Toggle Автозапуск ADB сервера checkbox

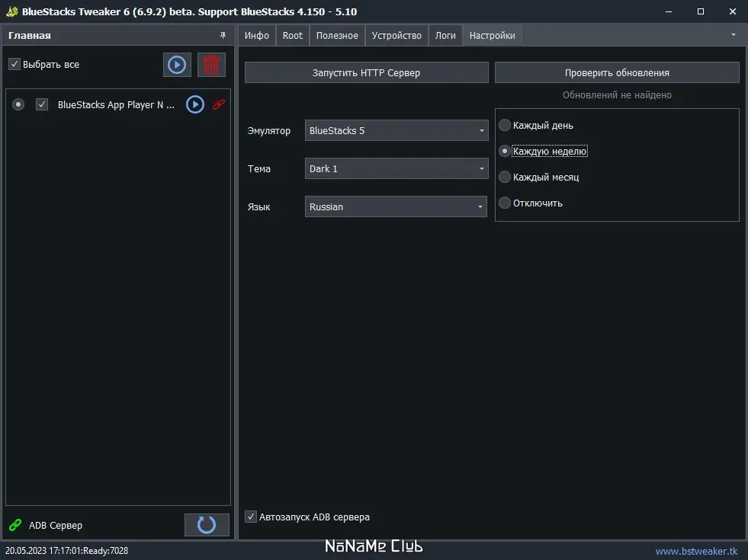coord(251,517)
